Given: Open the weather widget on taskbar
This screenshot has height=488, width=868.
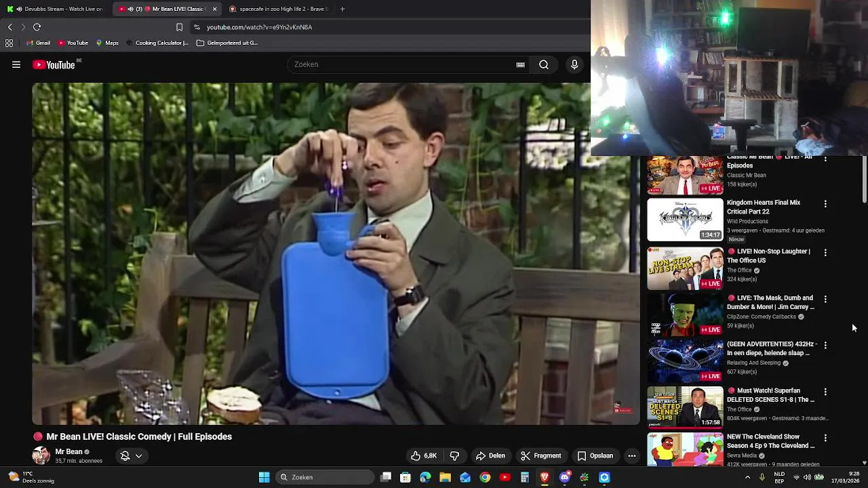Looking at the screenshot, I should [30, 477].
